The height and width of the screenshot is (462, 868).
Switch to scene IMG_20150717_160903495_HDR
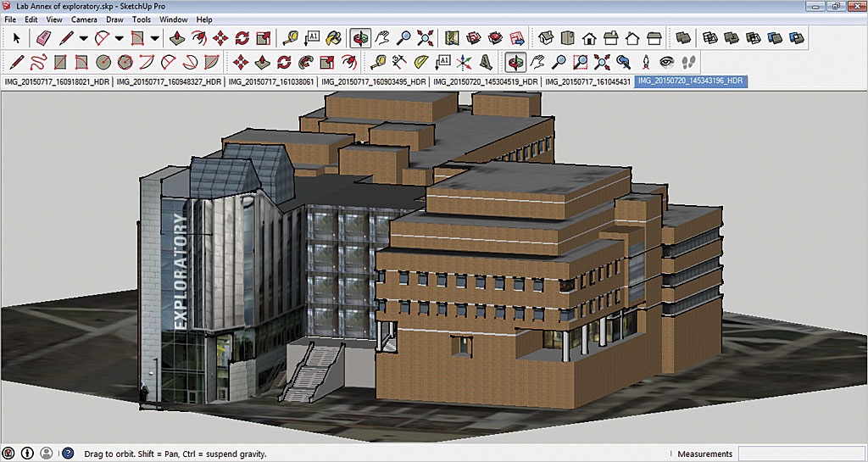click(374, 81)
